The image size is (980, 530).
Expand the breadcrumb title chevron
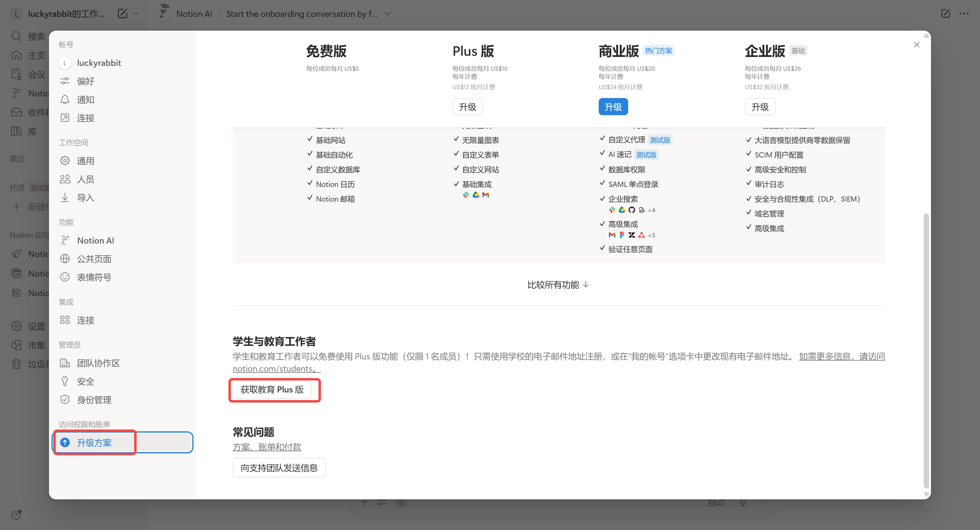[388, 14]
